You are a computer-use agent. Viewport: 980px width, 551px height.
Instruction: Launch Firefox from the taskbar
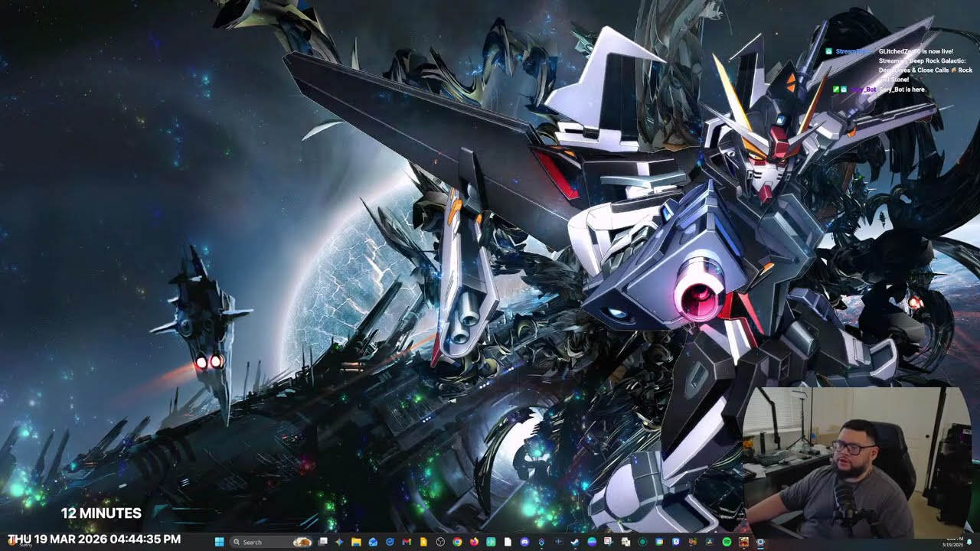[x=474, y=542]
